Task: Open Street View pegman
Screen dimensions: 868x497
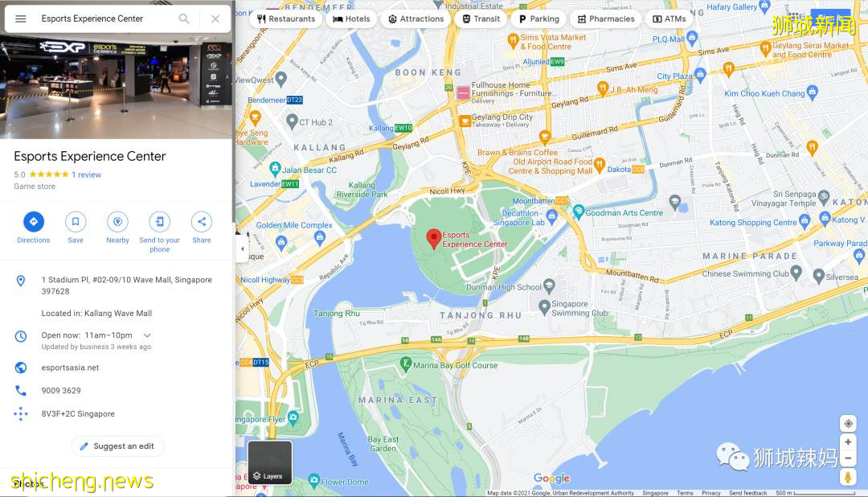Action: [848, 477]
